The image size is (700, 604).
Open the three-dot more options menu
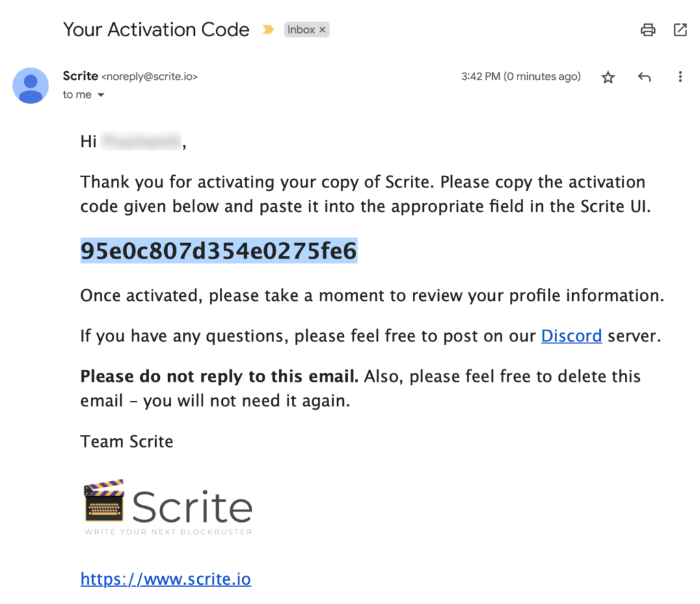680,77
